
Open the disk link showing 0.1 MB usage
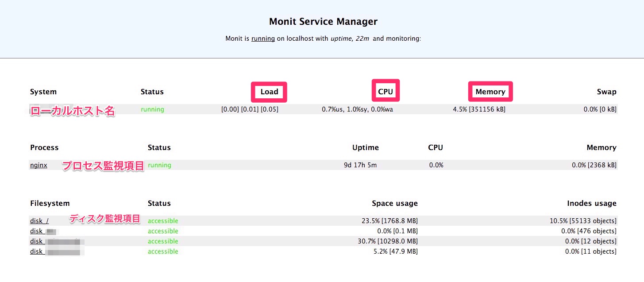click(37, 231)
